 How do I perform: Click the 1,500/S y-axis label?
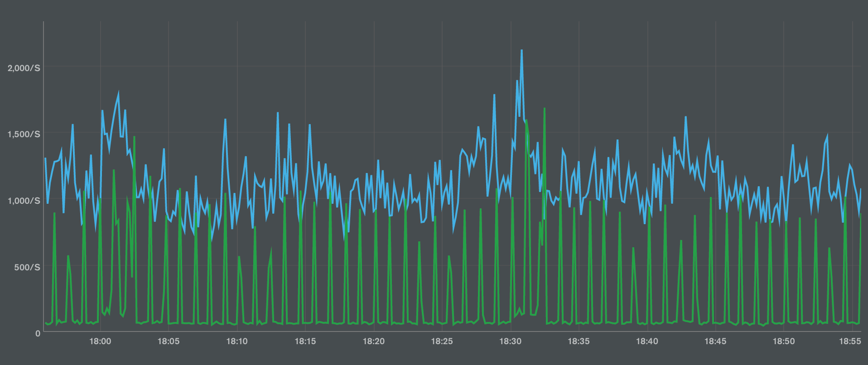(x=24, y=134)
